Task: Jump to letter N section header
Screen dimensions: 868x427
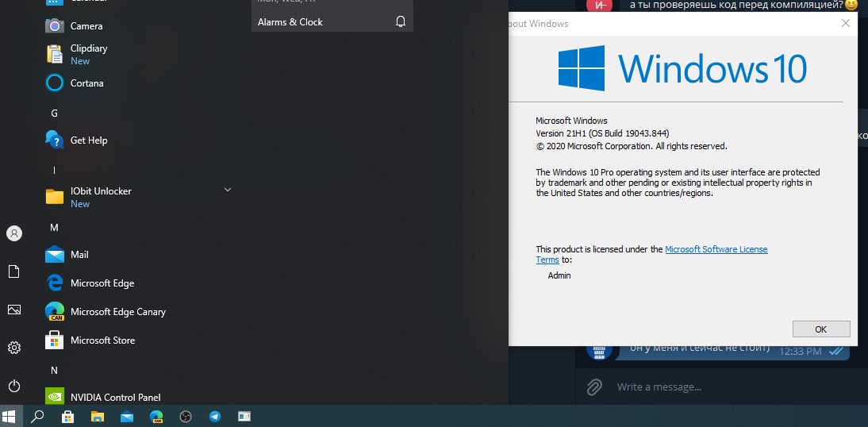Action: [x=54, y=370]
